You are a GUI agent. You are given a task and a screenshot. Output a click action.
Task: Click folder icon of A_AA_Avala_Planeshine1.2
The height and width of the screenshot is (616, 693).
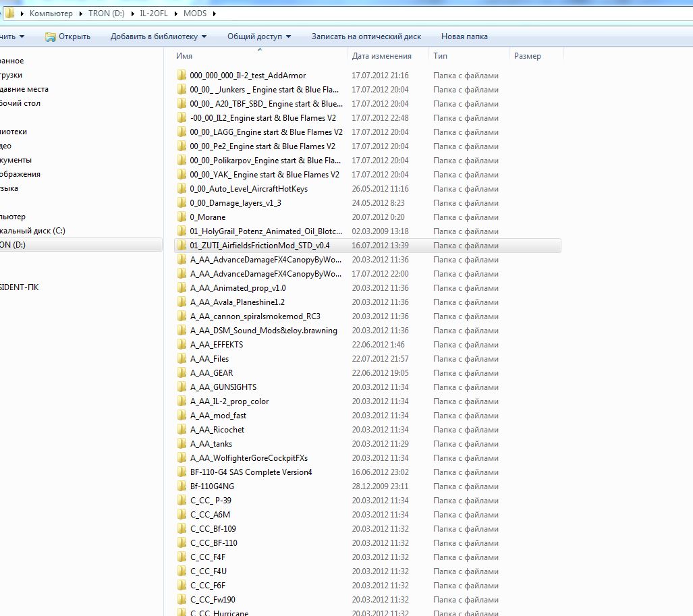[x=182, y=302]
